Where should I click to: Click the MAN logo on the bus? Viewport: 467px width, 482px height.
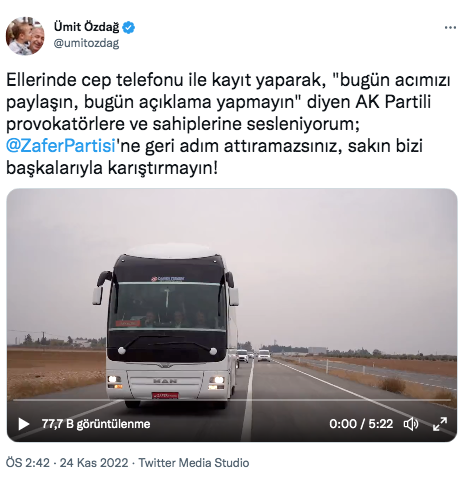[x=165, y=381]
